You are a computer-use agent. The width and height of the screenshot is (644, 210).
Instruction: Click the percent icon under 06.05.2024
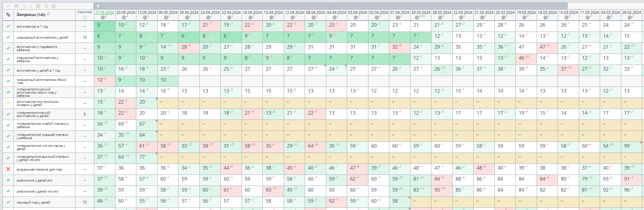pyautogui.click(x=166, y=17)
